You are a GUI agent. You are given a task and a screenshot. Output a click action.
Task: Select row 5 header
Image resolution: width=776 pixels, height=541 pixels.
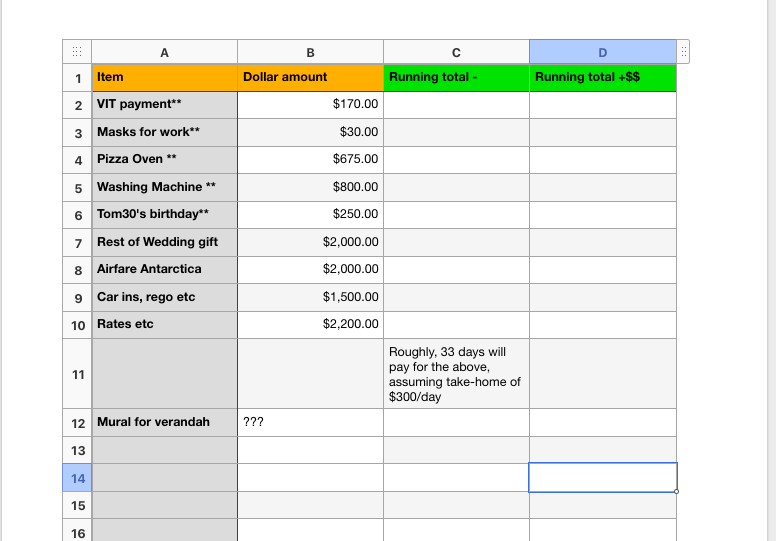pyautogui.click(x=77, y=188)
